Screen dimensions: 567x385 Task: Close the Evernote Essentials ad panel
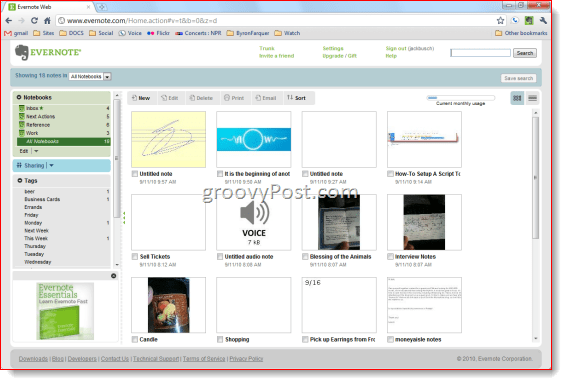click(x=114, y=276)
